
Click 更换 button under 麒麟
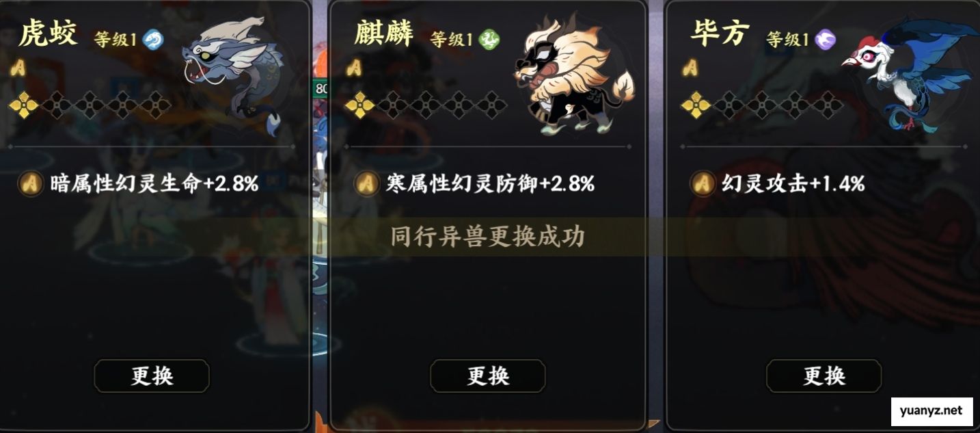(488, 376)
